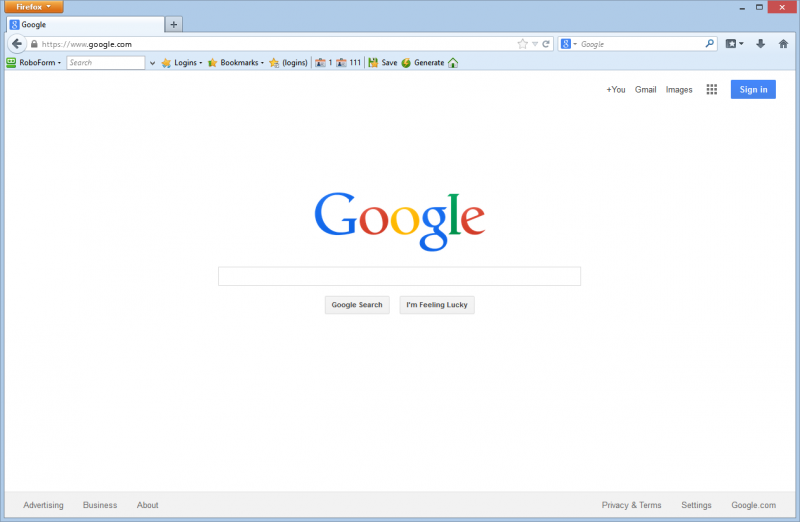Image resolution: width=800 pixels, height=522 pixels.
Task: Maximize the Firefox window
Action: 759,7
